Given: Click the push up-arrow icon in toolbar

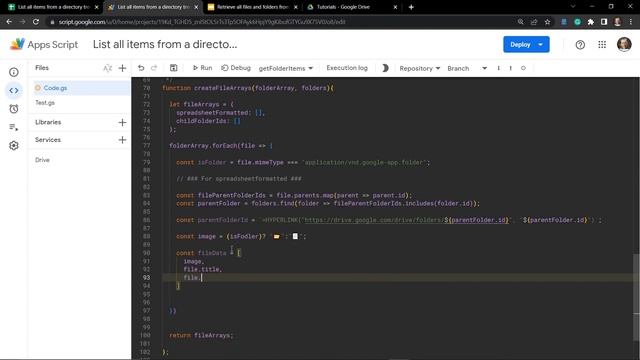Looking at the screenshot, I should [510, 68].
